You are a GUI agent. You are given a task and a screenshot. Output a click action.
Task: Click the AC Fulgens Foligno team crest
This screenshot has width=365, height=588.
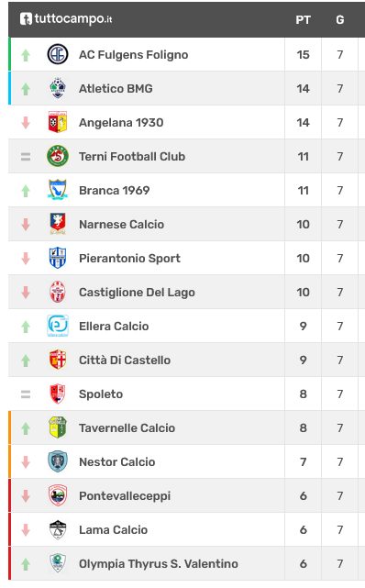click(58, 54)
